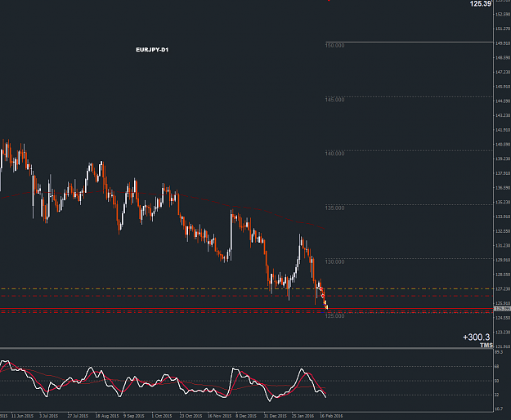Click the 139.230 price axis label
This screenshot has height=420, width=511.
tap(503, 159)
